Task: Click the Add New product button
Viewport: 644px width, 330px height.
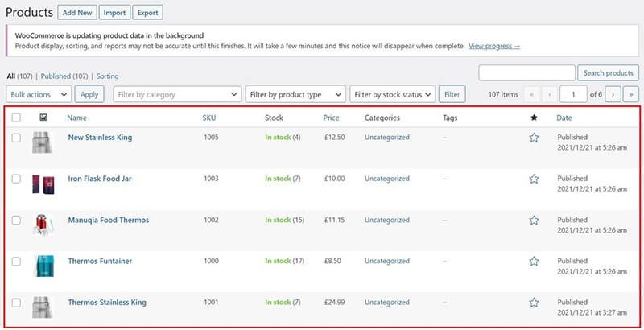Action: 77,13
